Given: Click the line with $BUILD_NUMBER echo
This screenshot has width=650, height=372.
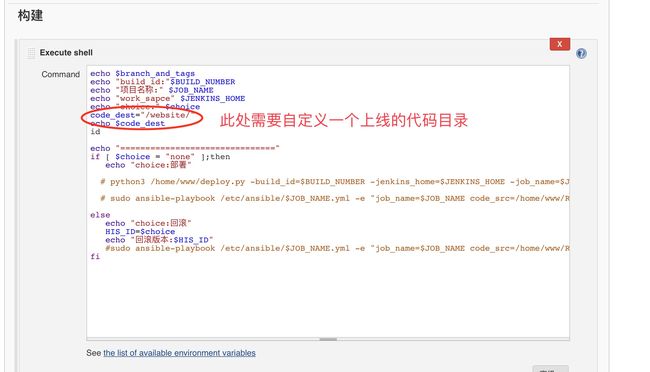Looking at the screenshot, I should pyautogui.click(x=162, y=82).
